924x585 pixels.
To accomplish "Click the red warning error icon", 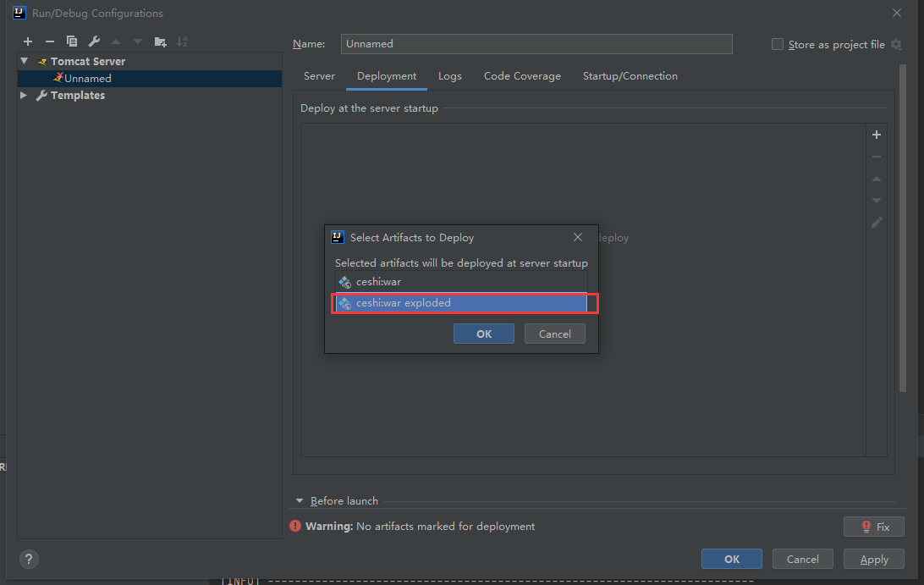I will tap(295, 526).
